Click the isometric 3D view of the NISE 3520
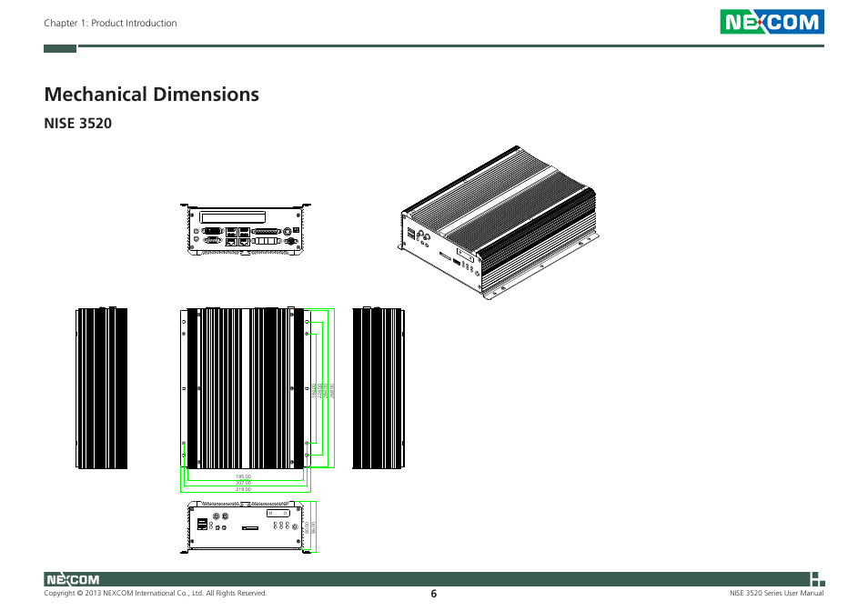The width and height of the screenshot is (868, 611). click(x=499, y=223)
